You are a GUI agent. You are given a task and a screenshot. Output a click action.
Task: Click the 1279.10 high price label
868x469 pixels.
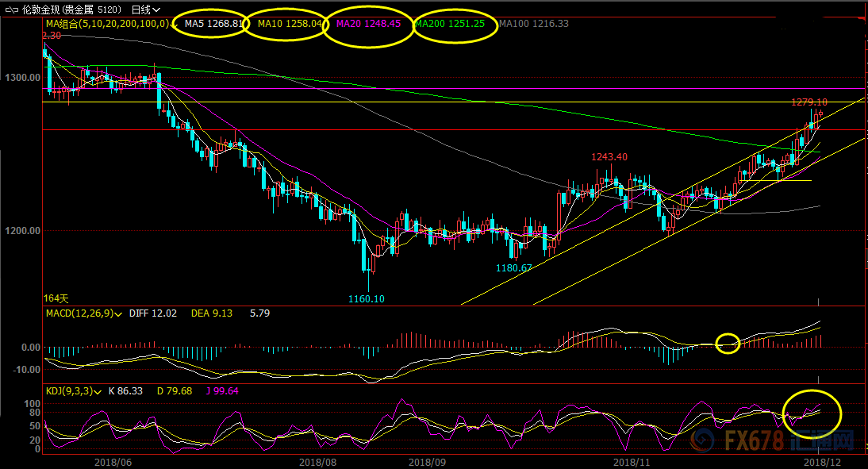pyautogui.click(x=809, y=102)
